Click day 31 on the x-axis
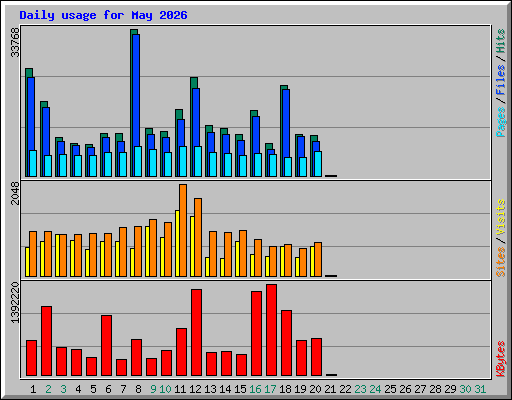512x400 pixels. [480, 389]
